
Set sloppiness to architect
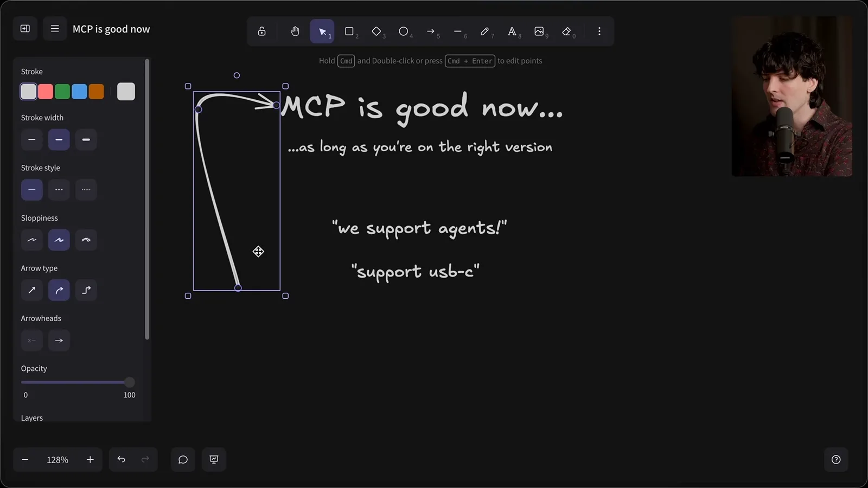coord(32,240)
